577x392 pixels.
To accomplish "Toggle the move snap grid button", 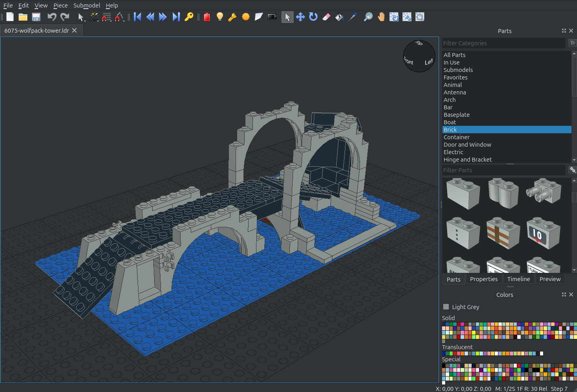I will click(x=107, y=17).
